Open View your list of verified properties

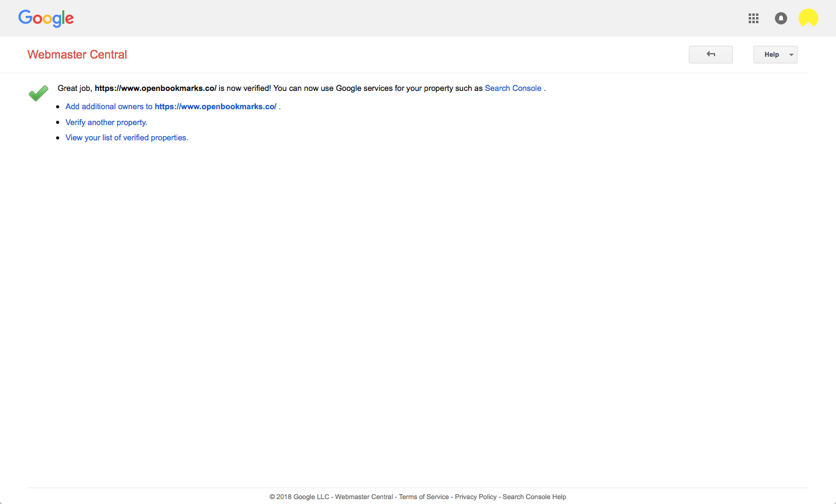click(127, 137)
